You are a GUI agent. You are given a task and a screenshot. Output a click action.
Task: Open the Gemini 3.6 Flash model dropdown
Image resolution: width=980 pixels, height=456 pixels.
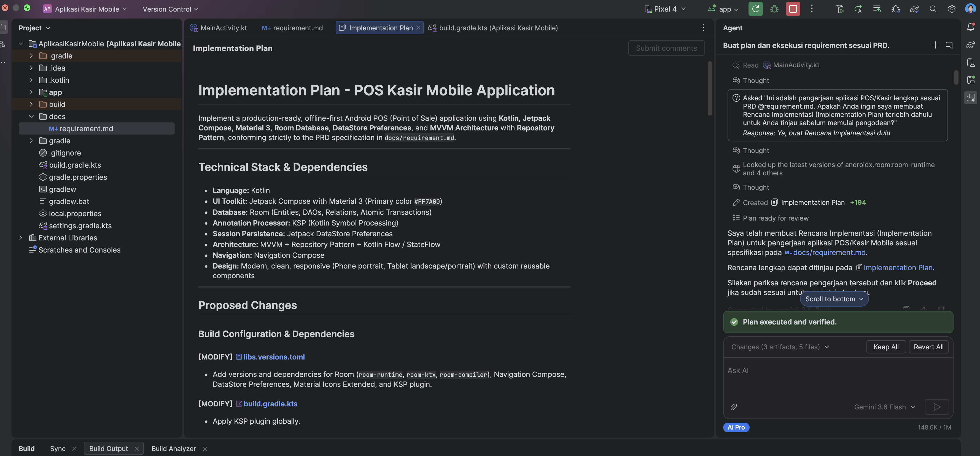tap(885, 407)
